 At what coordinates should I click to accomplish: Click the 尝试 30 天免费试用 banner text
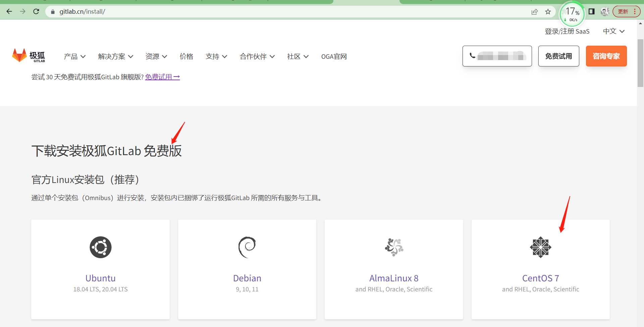pyautogui.click(x=88, y=77)
